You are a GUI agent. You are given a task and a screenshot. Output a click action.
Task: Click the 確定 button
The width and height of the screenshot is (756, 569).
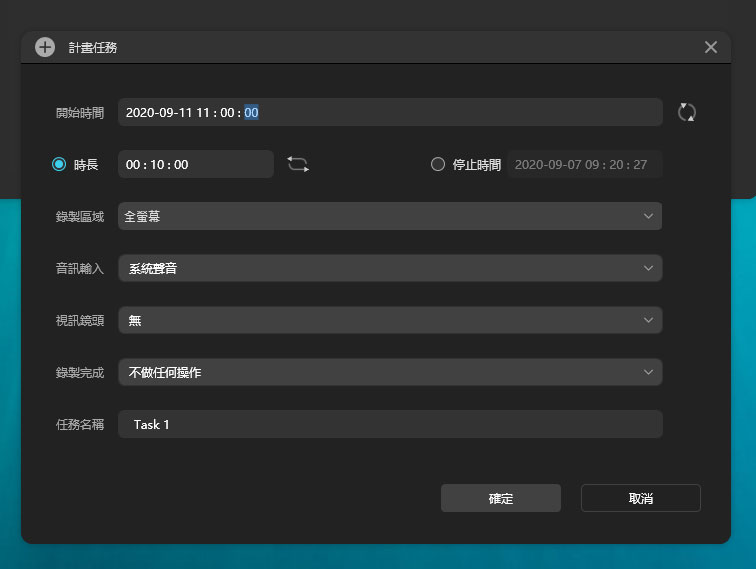point(500,498)
